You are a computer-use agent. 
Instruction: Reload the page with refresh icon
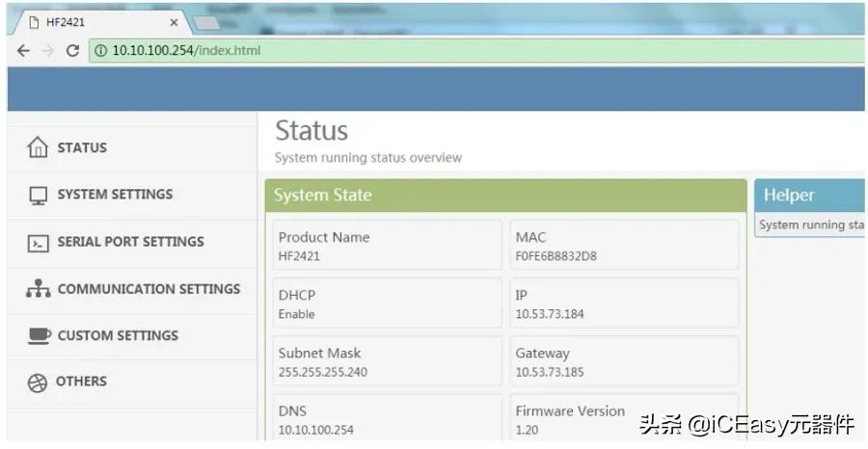point(72,51)
